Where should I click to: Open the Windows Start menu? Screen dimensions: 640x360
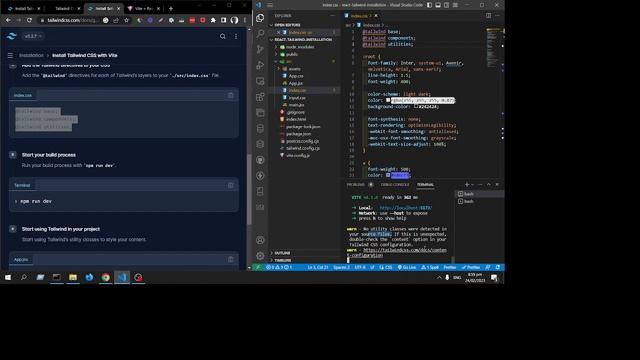tap(8, 278)
